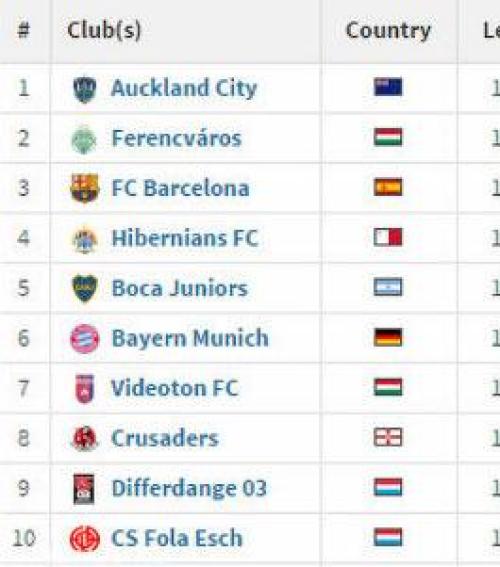This screenshot has width=500, height=567.
Task: Click the New Zealand flag icon
Action: (388, 87)
